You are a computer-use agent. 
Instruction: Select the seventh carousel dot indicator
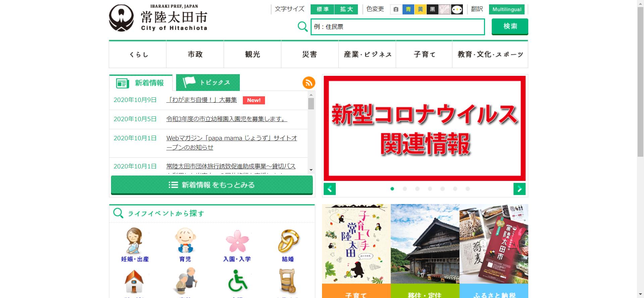468,189
